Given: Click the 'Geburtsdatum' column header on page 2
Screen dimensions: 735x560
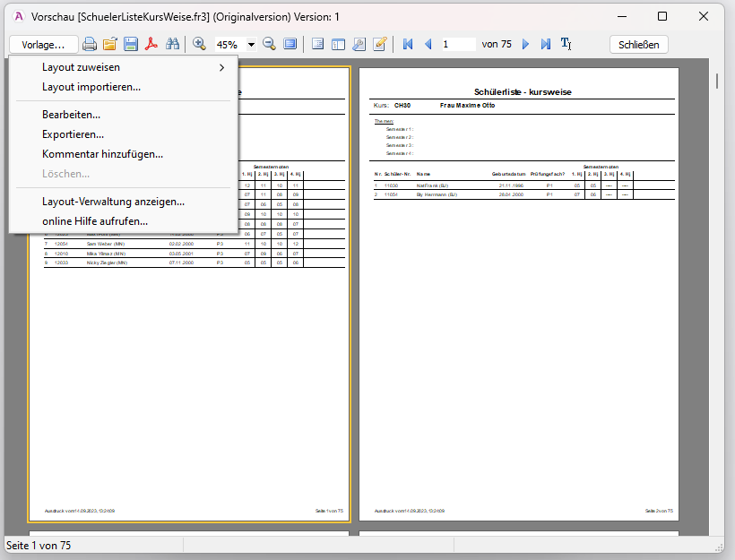Looking at the screenshot, I should point(508,174).
